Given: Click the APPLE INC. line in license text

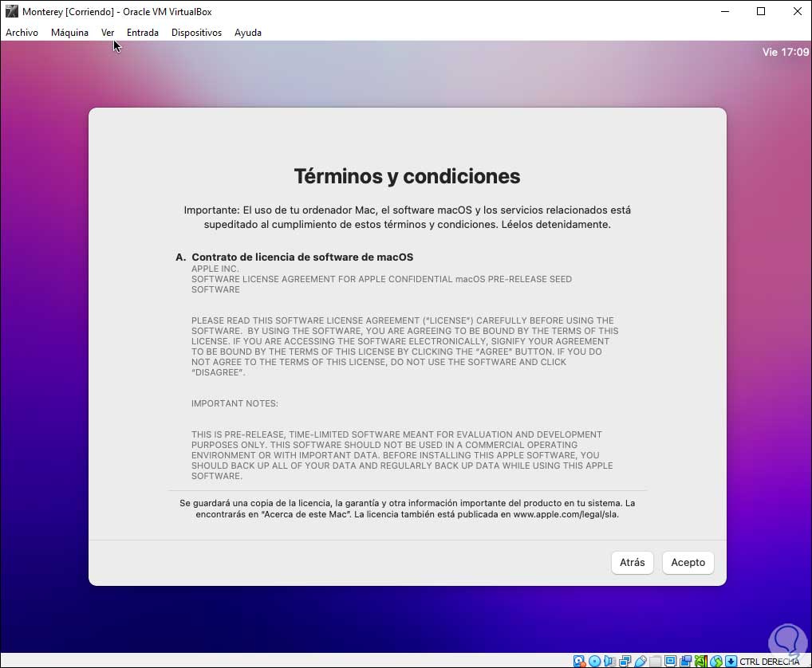Looking at the screenshot, I should (x=215, y=269).
